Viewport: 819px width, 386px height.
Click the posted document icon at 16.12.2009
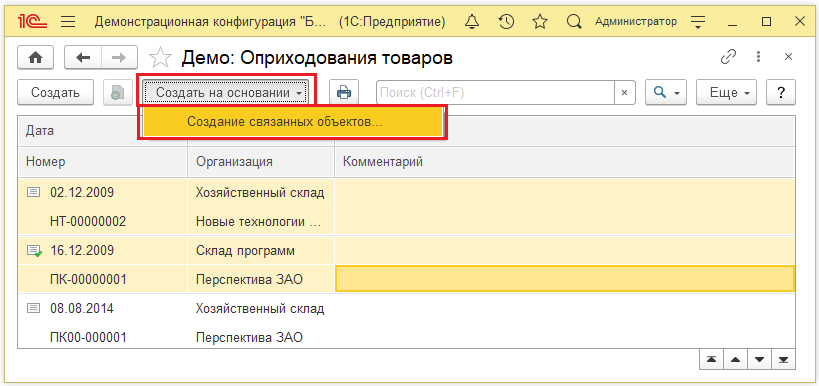[34, 251]
